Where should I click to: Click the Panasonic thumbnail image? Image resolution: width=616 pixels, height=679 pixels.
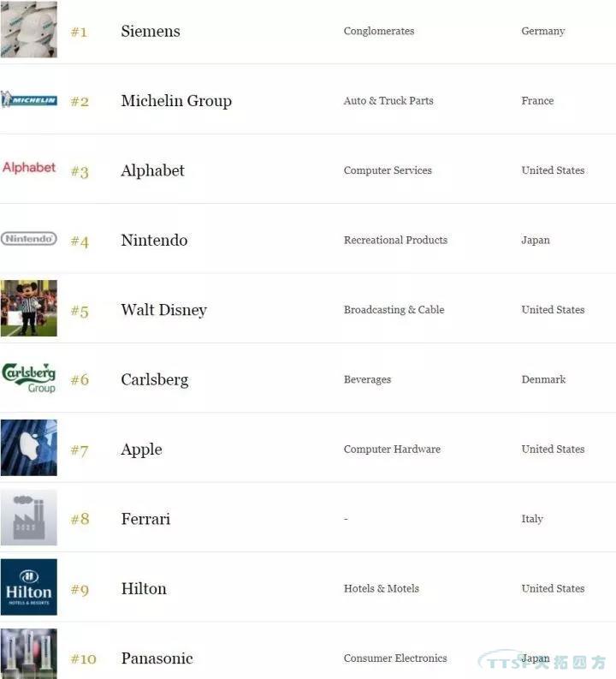(x=28, y=654)
